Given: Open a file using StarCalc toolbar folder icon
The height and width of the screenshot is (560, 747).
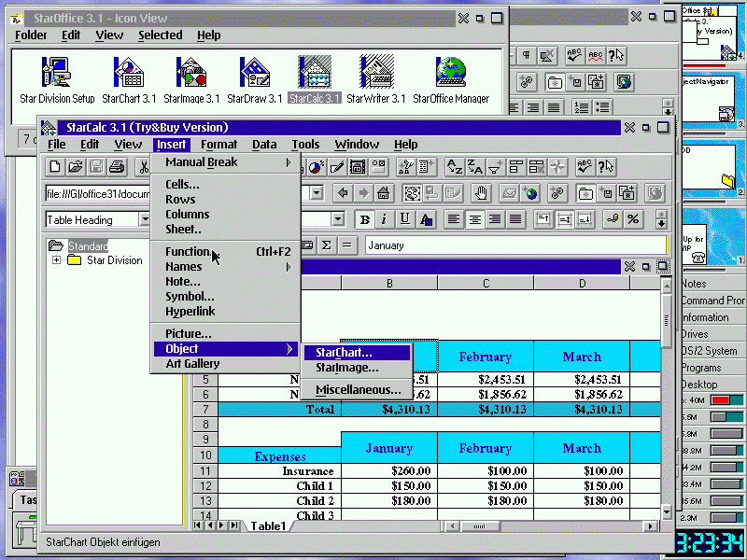Looking at the screenshot, I should click(x=76, y=167).
